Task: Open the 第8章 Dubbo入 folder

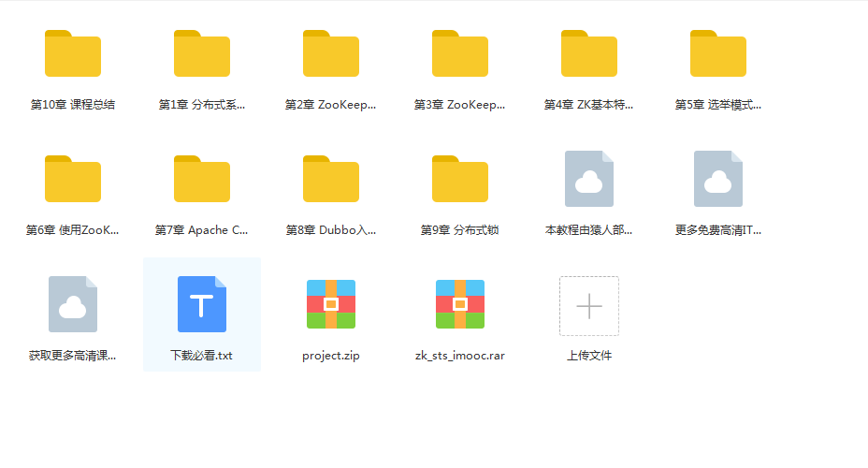Action: [x=331, y=180]
